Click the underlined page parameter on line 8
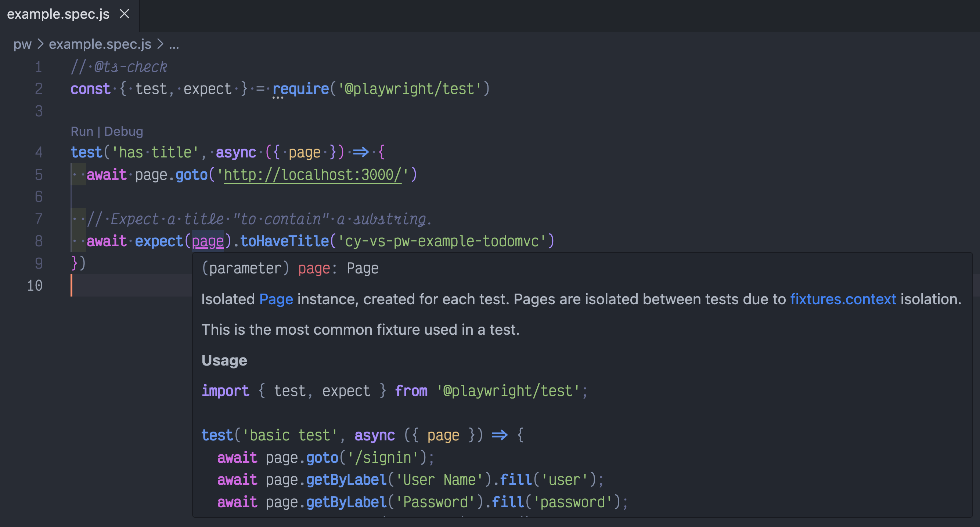 click(208, 241)
